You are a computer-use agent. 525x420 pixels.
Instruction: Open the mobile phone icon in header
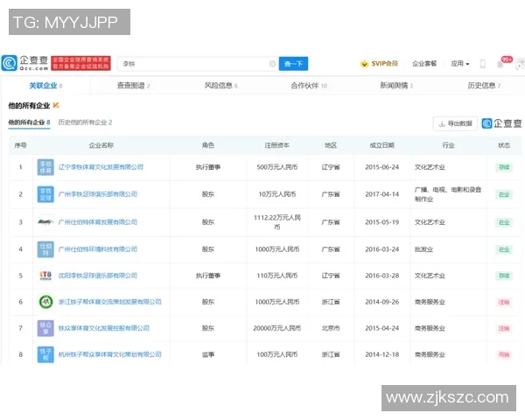pyautogui.click(x=482, y=64)
